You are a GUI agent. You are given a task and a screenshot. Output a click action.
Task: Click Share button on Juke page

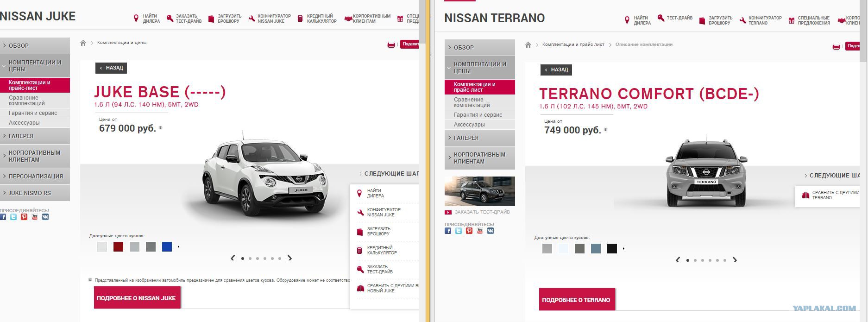[x=409, y=44]
